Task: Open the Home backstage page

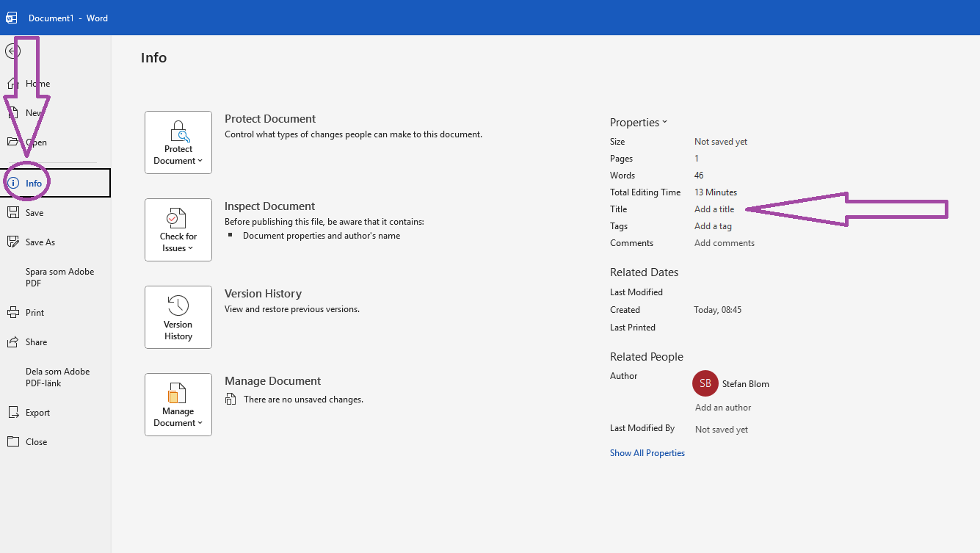Action: (38, 84)
